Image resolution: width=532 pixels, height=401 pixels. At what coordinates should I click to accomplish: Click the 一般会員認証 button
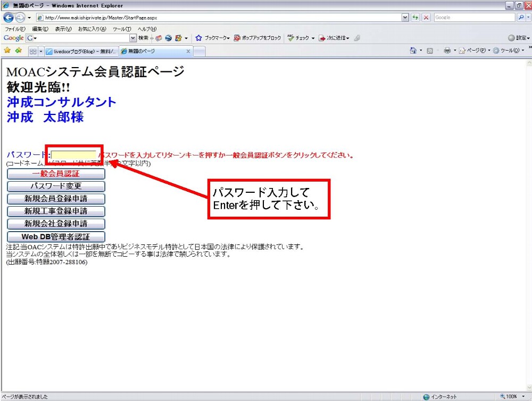[x=56, y=174]
